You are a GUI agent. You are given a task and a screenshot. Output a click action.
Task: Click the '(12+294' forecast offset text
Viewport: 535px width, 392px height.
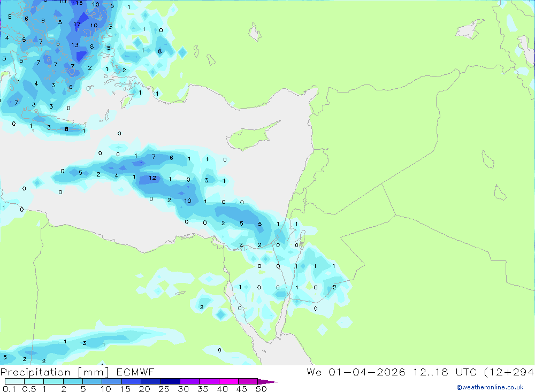click(x=509, y=372)
